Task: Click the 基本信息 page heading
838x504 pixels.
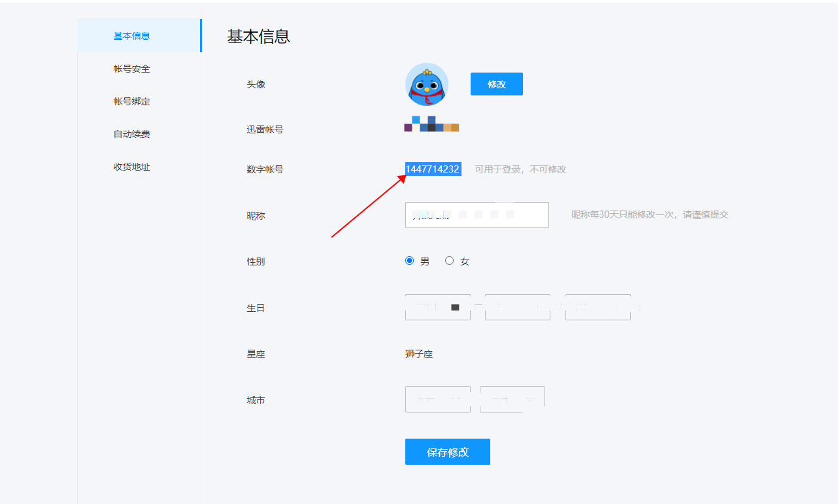Action: 258,37
